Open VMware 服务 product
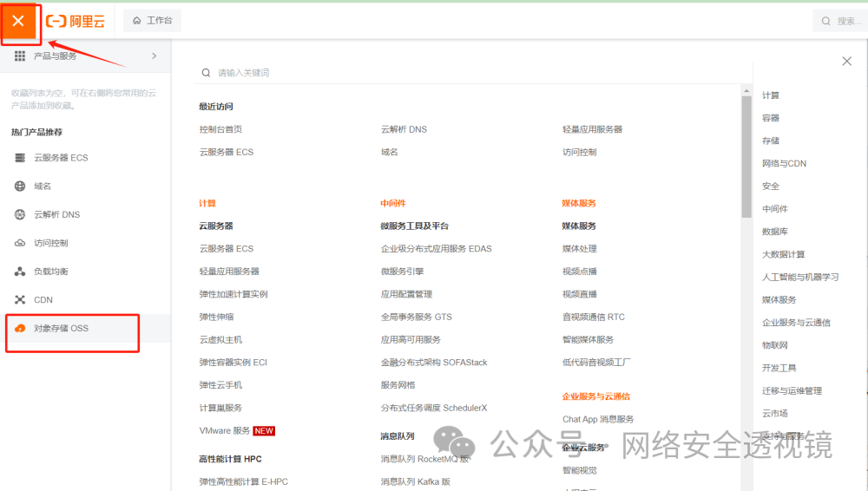868x491 pixels. (x=225, y=430)
